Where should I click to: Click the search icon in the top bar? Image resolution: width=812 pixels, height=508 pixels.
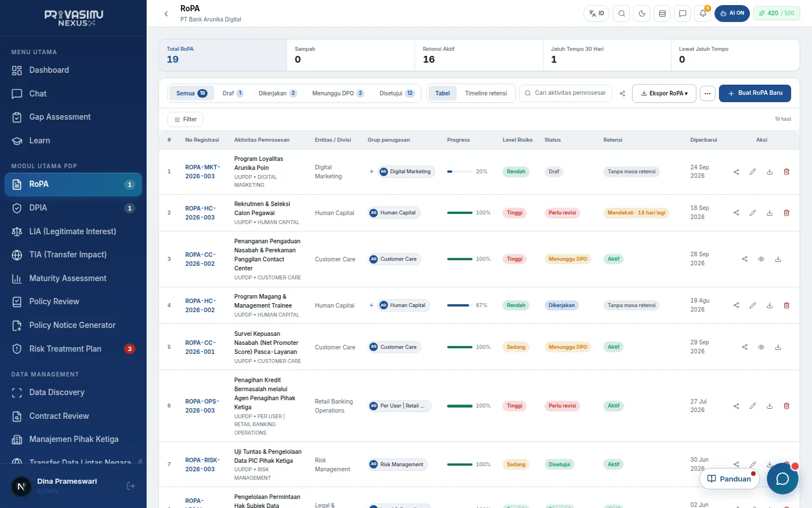pyautogui.click(x=622, y=14)
